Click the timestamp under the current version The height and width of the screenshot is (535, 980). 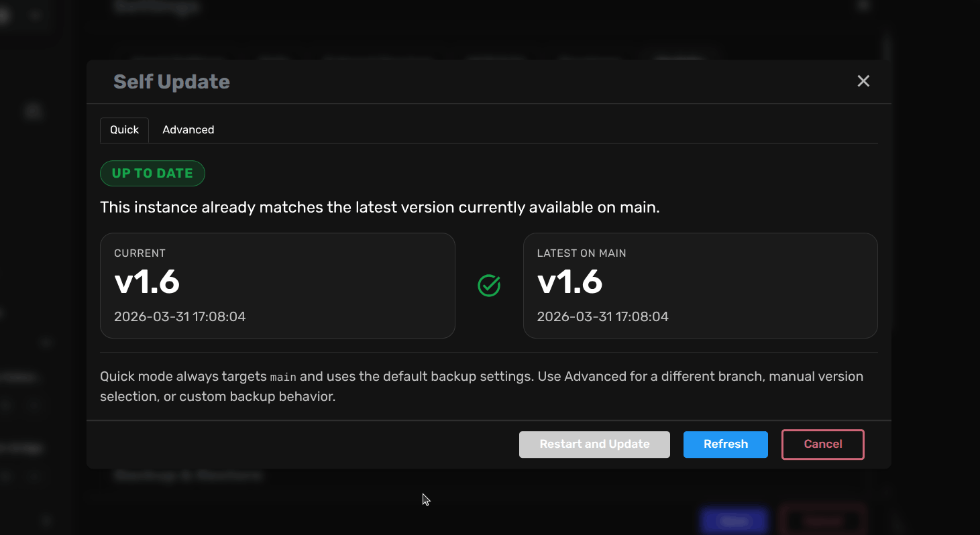coord(180,317)
